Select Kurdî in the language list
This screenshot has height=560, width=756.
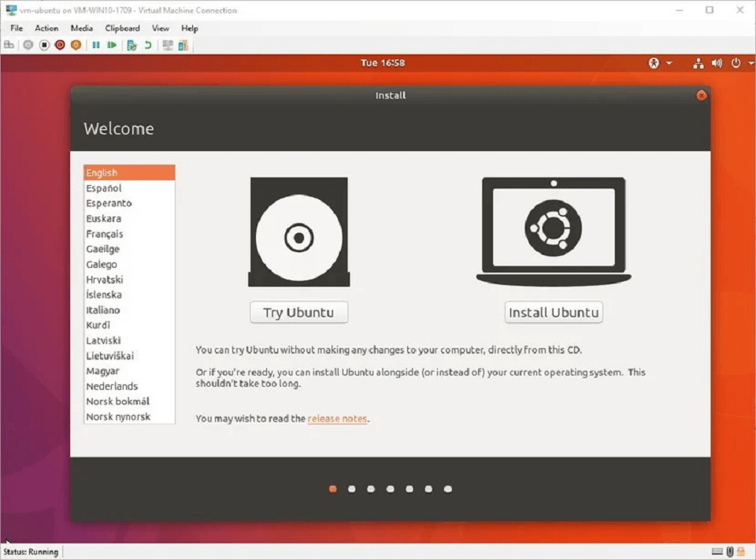tap(129, 325)
